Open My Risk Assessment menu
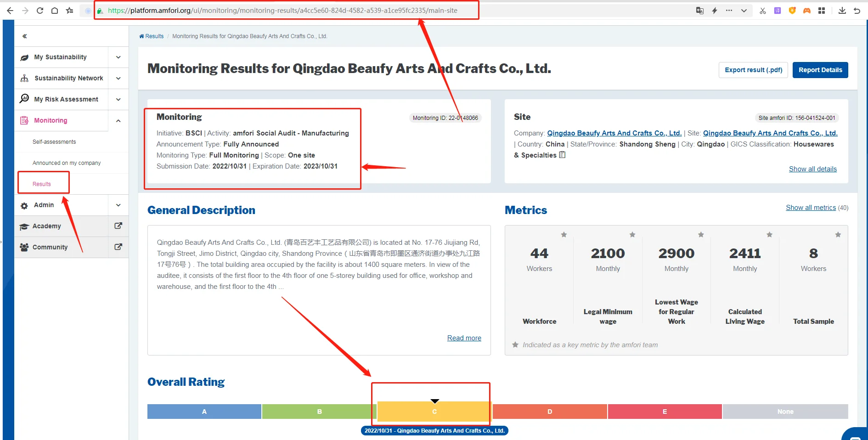The image size is (868, 440). click(x=61, y=99)
